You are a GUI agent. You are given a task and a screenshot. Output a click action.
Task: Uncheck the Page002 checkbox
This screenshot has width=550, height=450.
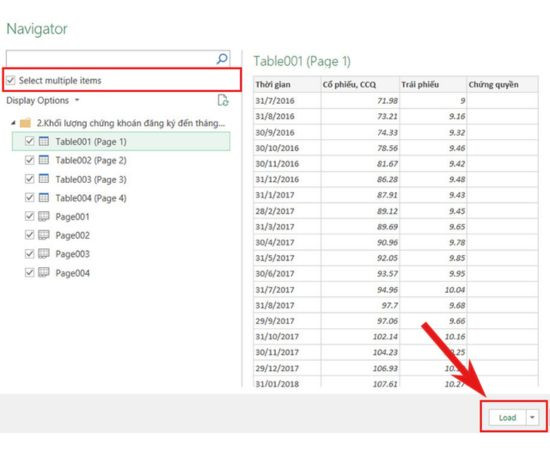pos(29,235)
